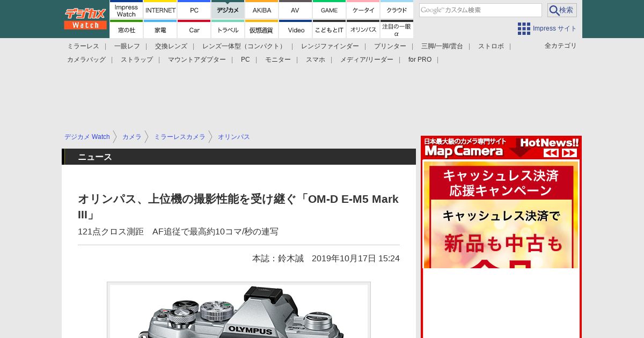
Task: Go to ミラーレスカメラ breadcrumb link
Action: [180, 137]
